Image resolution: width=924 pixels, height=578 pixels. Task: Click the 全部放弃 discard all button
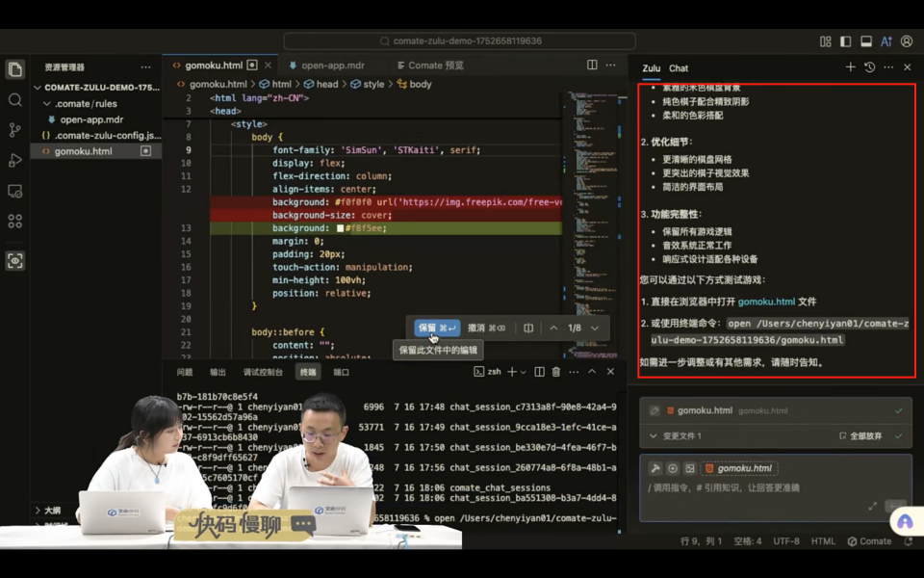tap(860, 435)
